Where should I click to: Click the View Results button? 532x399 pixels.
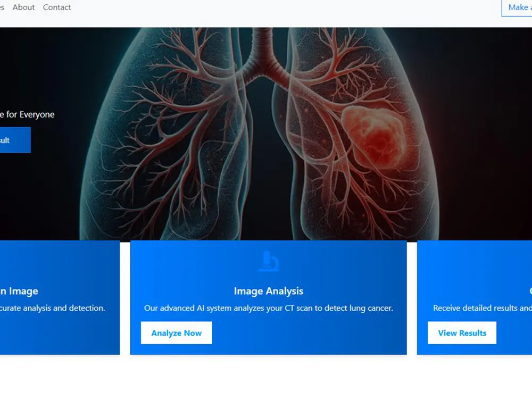point(462,333)
